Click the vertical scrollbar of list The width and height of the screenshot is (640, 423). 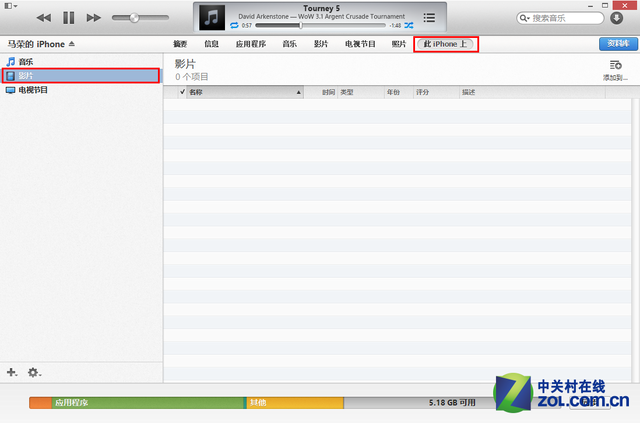pos(636,240)
